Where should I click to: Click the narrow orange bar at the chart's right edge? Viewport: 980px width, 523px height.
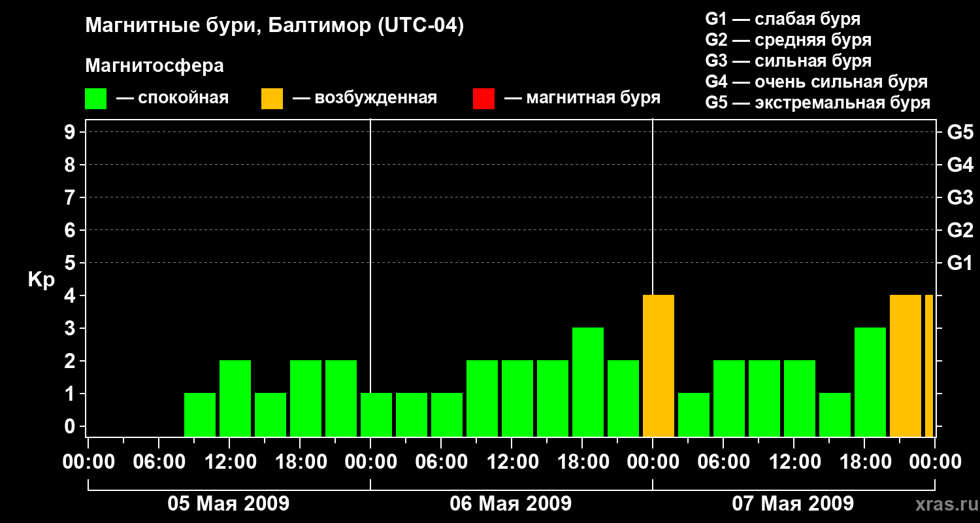click(929, 366)
